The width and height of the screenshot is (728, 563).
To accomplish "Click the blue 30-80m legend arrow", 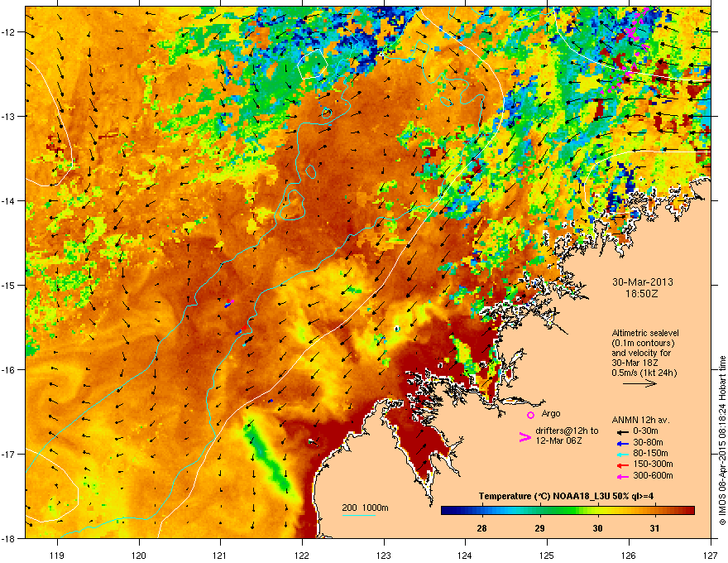I will pos(622,443).
